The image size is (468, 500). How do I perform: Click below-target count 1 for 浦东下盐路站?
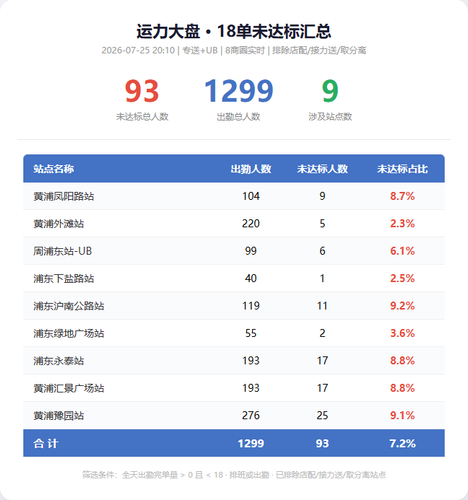[322, 278]
